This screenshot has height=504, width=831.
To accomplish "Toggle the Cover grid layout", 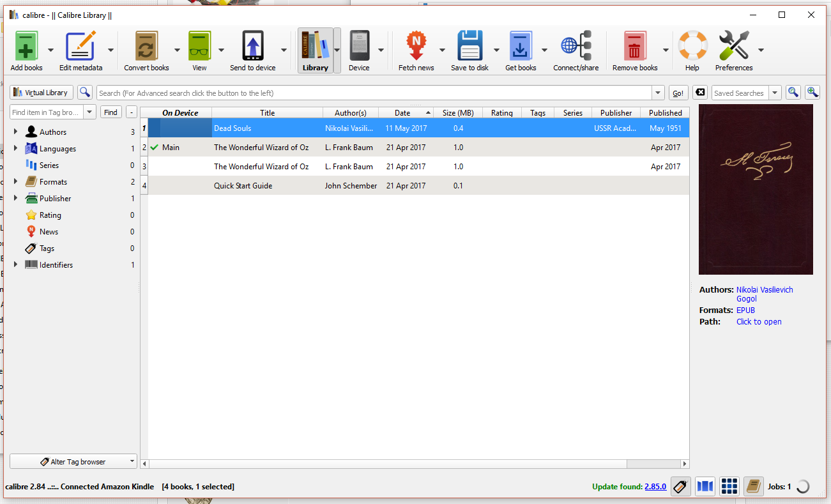I will [729, 486].
